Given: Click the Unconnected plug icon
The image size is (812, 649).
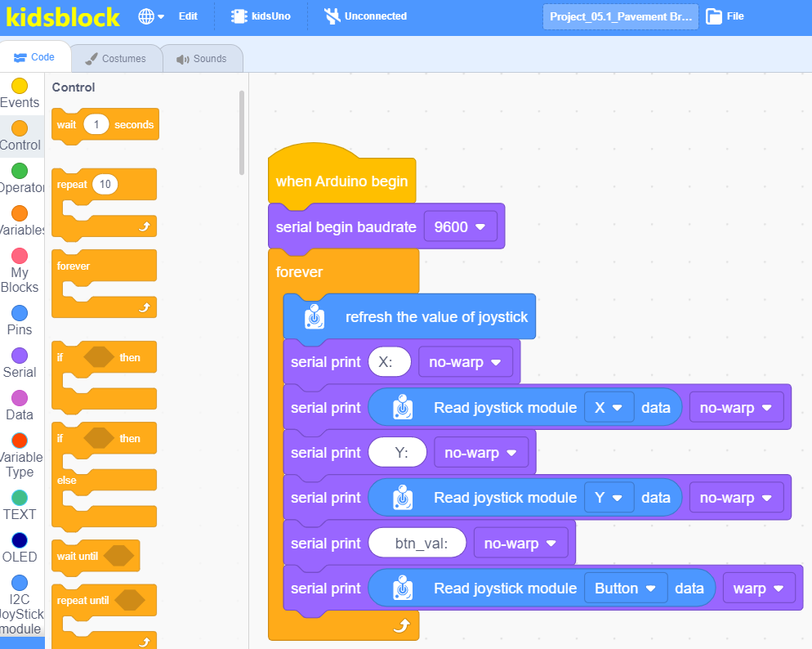Looking at the screenshot, I should pyautogui.click(x=332, y=16).
